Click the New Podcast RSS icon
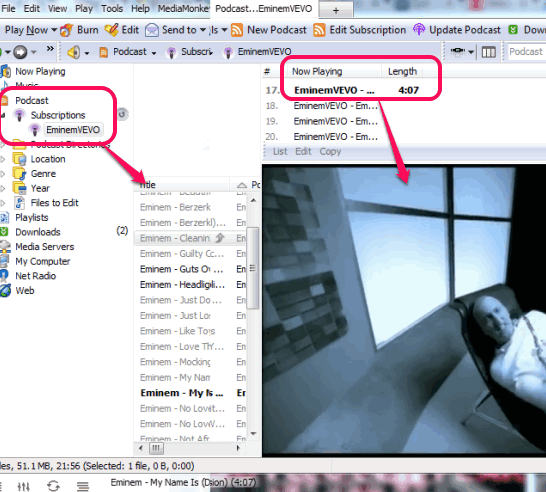Viewport: 546px width, 492px height. coord(237,30)
